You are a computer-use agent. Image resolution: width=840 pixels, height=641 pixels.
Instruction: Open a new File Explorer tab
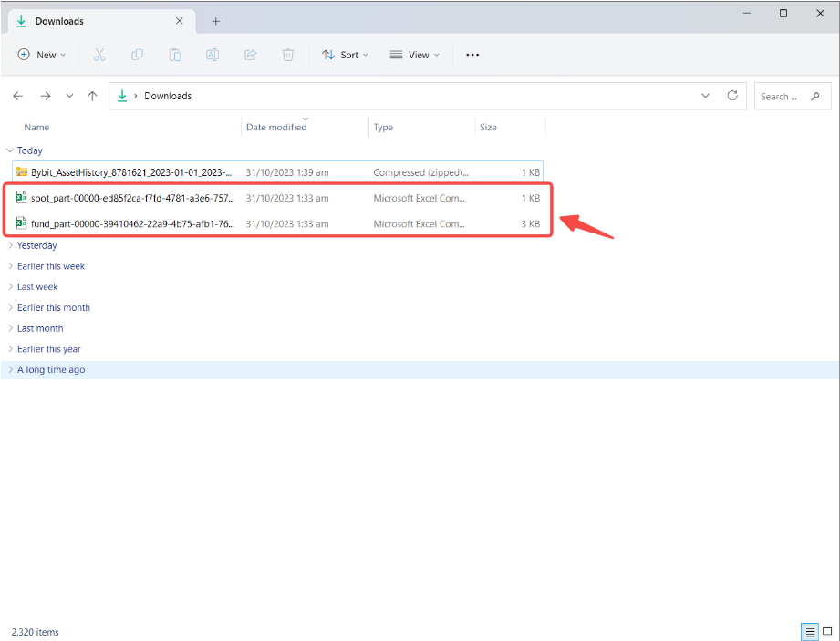pos(215,20)
